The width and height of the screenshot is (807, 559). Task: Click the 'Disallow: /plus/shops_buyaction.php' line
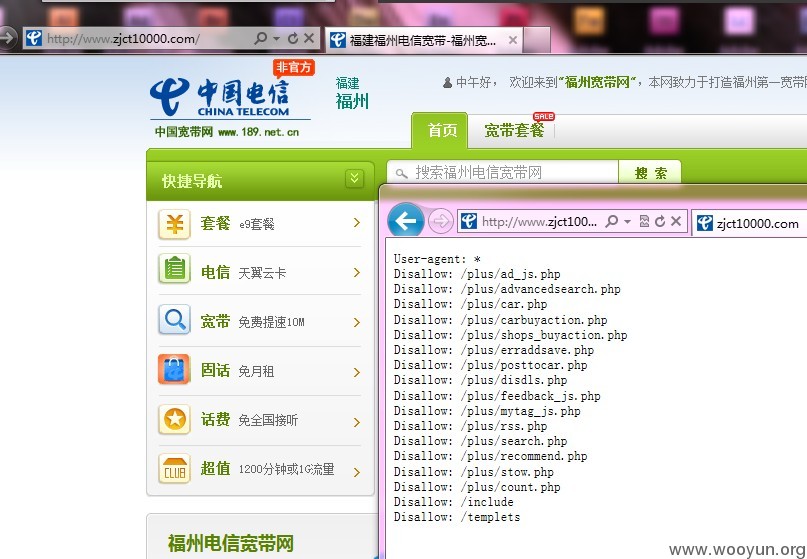tap(511, 335)
